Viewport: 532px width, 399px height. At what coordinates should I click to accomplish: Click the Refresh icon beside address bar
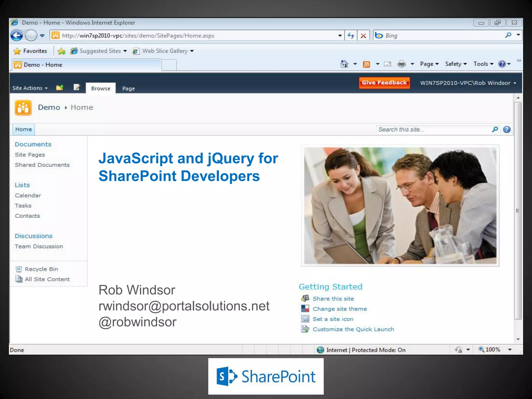click(x=351, y=36)
